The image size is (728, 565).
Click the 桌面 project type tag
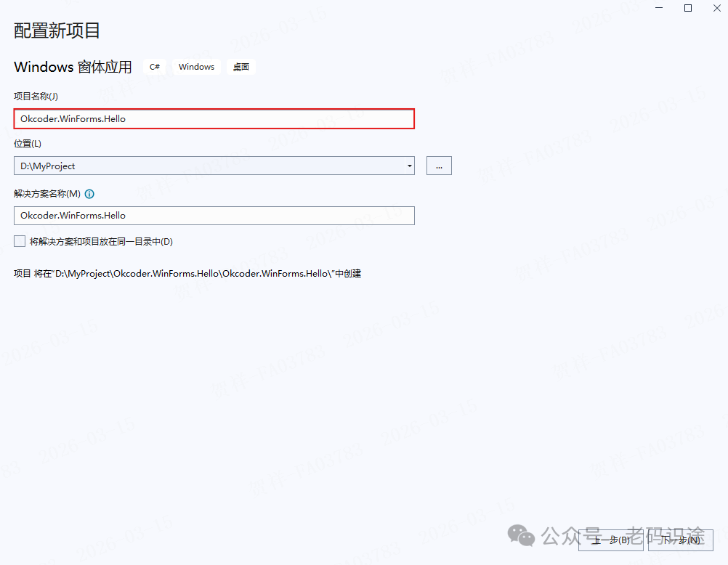point(241,67)
